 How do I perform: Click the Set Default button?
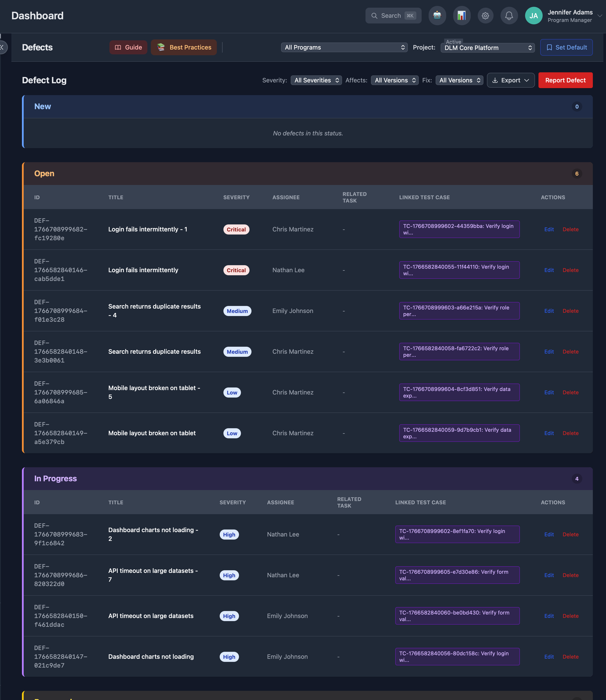566,47
